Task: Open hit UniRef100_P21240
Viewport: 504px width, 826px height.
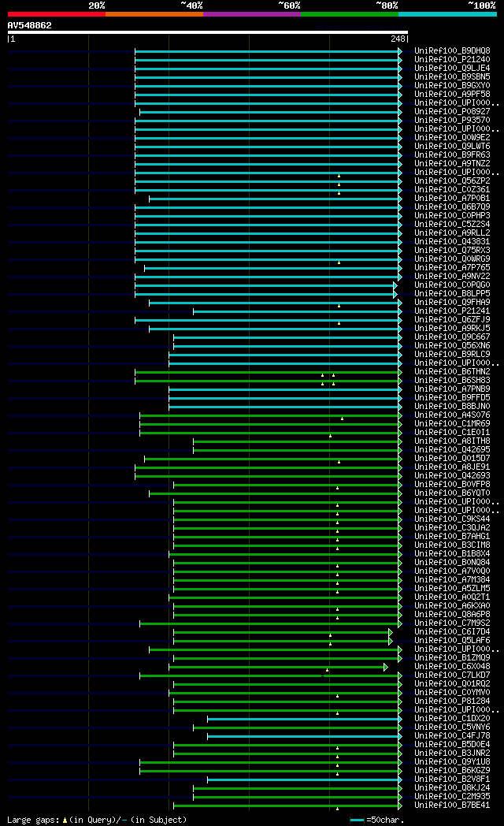Action: tap(452, 60)
